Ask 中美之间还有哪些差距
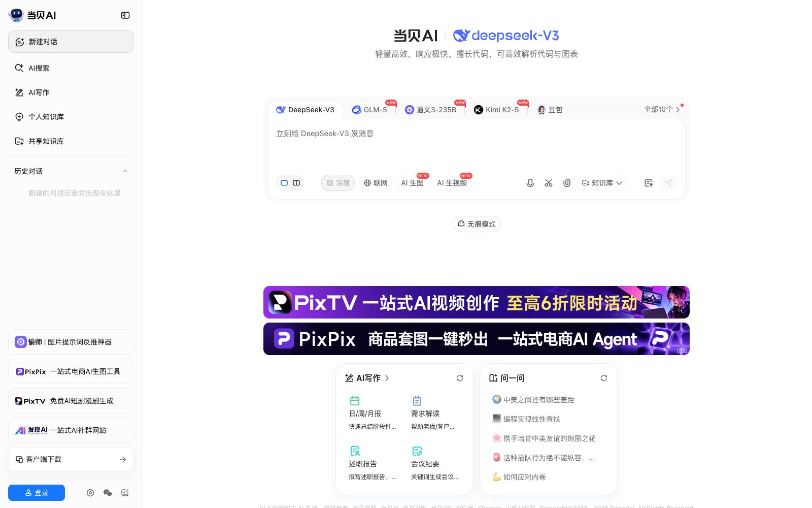 tap(533, 400)
